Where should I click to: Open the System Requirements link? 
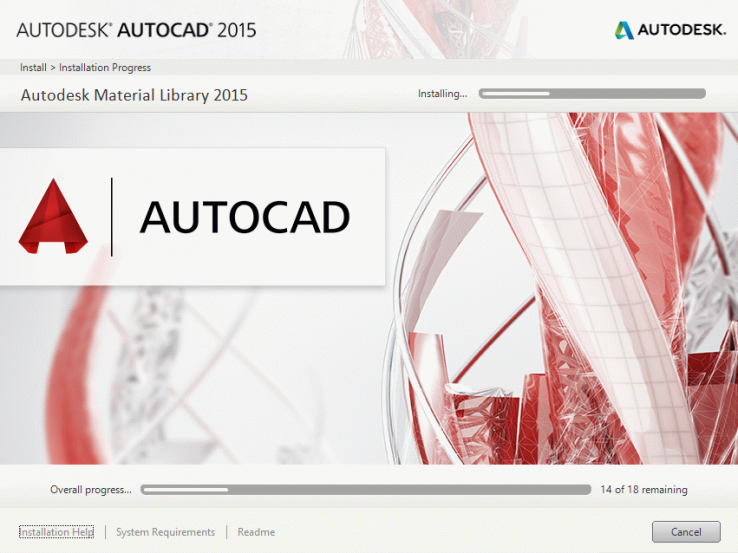(x=165, y=532)
